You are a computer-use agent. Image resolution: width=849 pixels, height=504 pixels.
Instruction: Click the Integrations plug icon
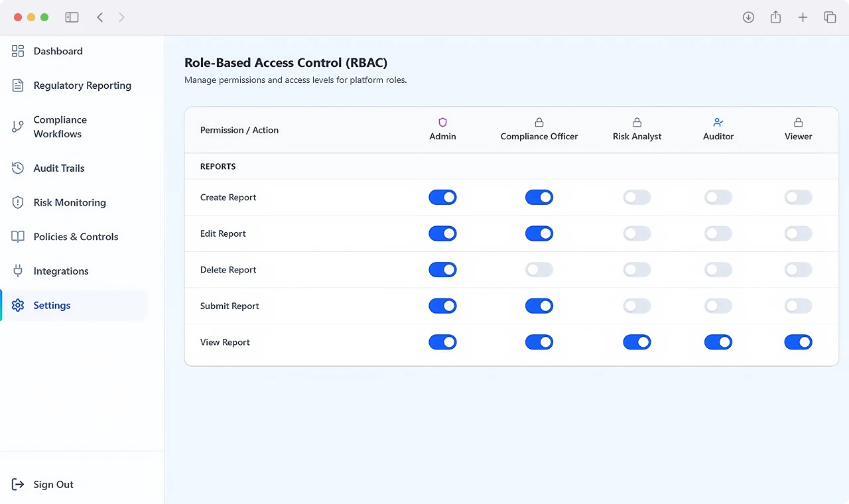click(x=18, y=271)
